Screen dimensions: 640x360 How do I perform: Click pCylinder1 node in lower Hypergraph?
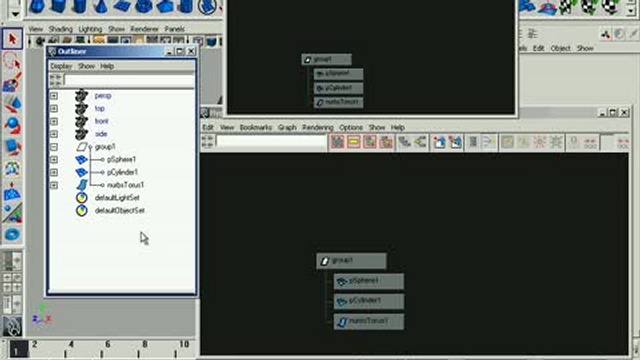click(369, 302)
